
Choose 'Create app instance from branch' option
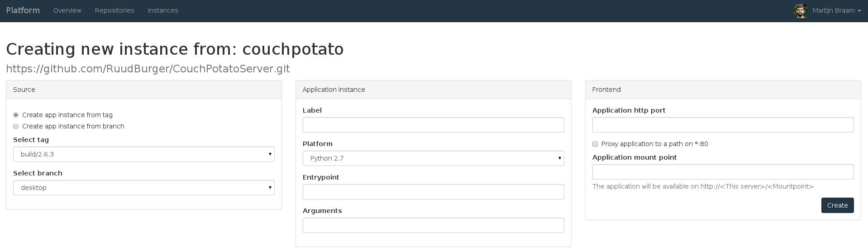(x=16, y=126)
